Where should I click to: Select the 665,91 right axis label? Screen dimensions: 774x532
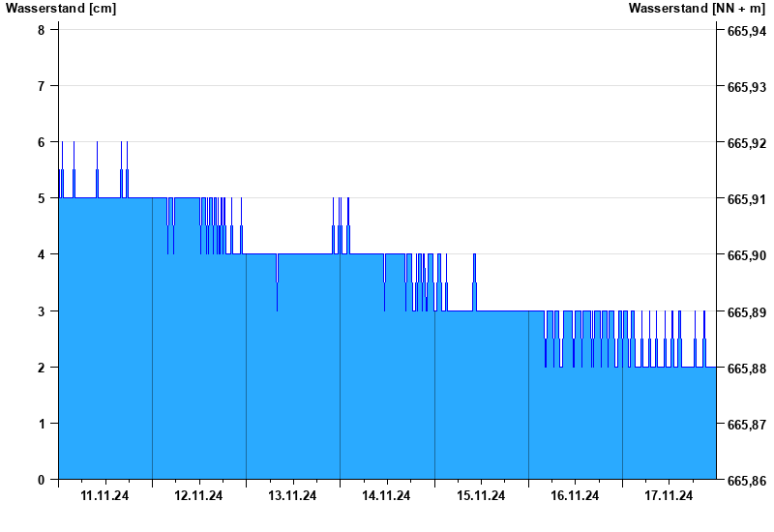tap(746, 199)
